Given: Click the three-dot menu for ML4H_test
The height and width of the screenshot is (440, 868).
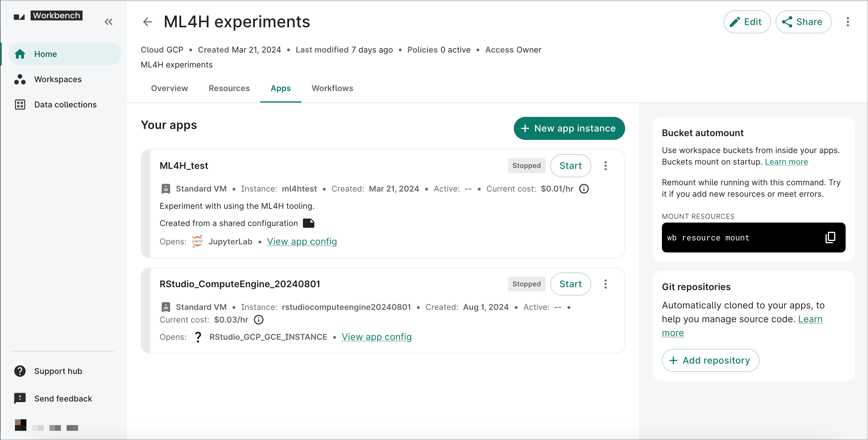Looking at the screenshot, I should [606, 165].
